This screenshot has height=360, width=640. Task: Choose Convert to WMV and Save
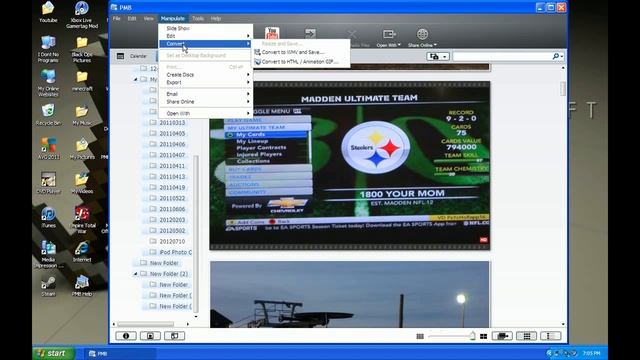tap(300, 52)
